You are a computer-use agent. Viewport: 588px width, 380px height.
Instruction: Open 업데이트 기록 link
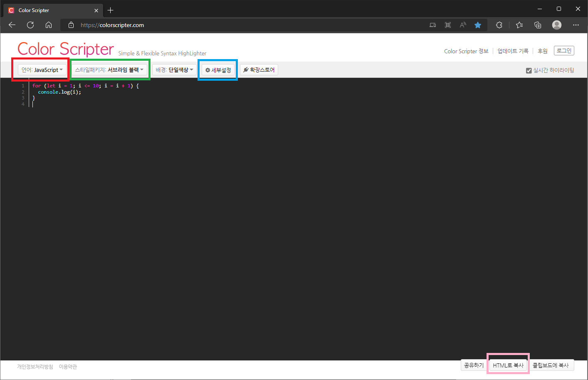513,51
